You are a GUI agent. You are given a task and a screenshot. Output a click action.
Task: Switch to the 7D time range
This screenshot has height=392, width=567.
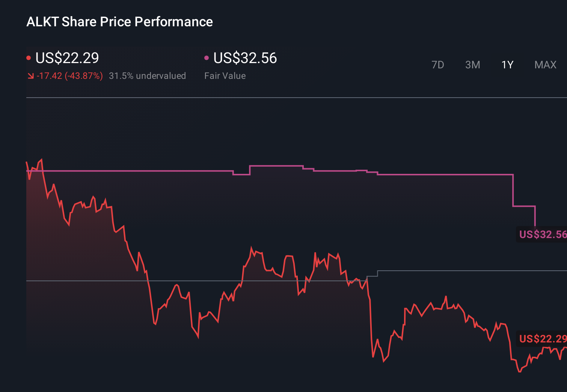point(438,65)
